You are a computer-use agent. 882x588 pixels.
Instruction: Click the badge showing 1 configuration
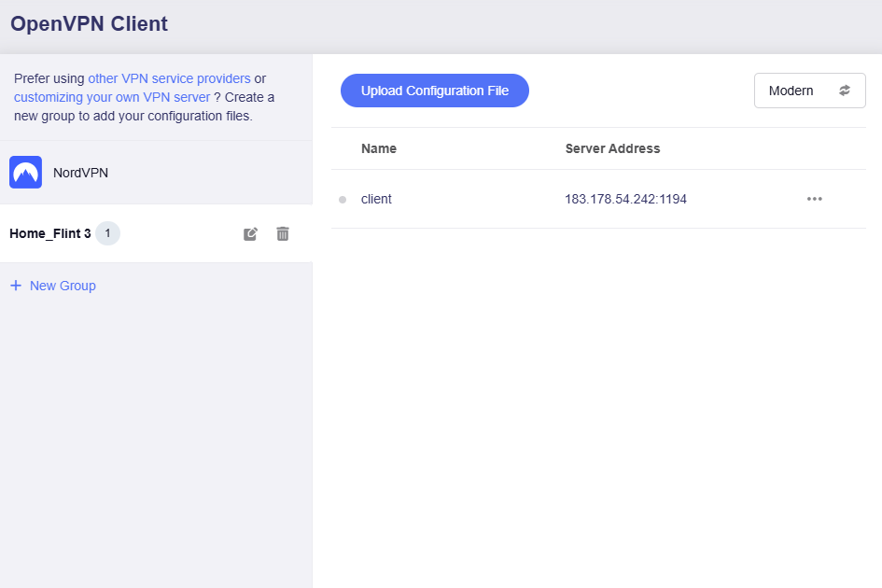point(107,233)
